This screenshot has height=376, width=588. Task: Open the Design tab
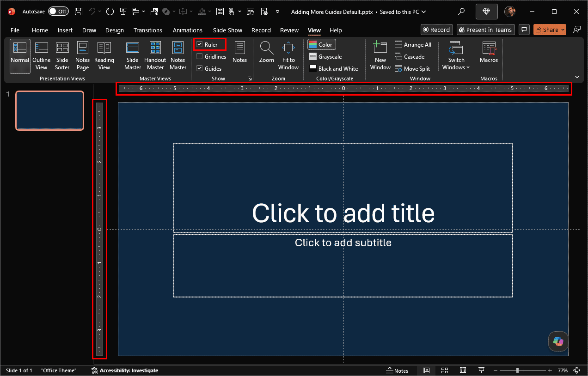[x=115, y=30]
